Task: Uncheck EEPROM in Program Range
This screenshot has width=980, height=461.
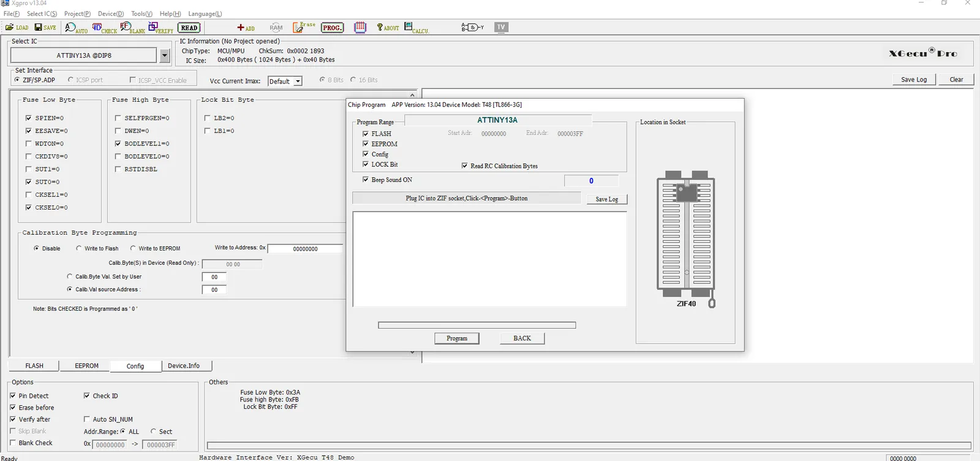Action: [x=366, y=144]
